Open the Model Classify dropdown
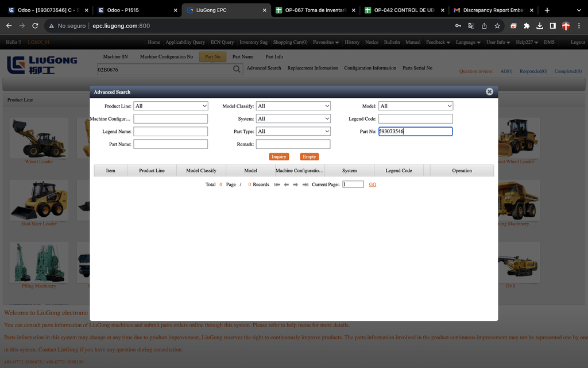588x368 pixels. [293, 106]
